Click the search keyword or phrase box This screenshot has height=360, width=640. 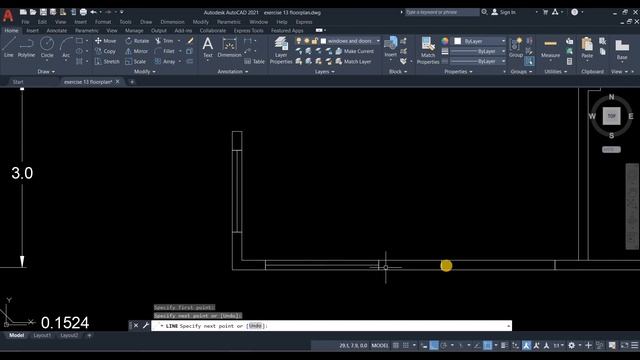pyautogui.click(x=442, y=12)
